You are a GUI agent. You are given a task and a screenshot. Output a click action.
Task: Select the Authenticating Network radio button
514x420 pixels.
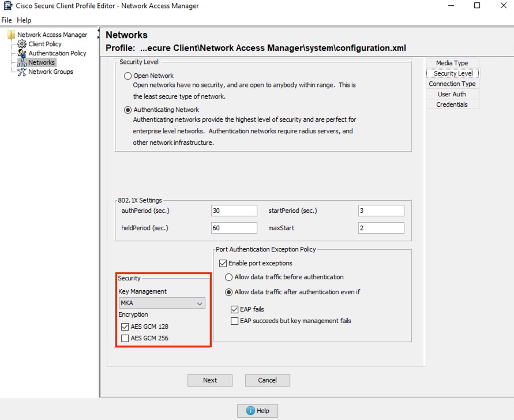click(x=128, y=110)
